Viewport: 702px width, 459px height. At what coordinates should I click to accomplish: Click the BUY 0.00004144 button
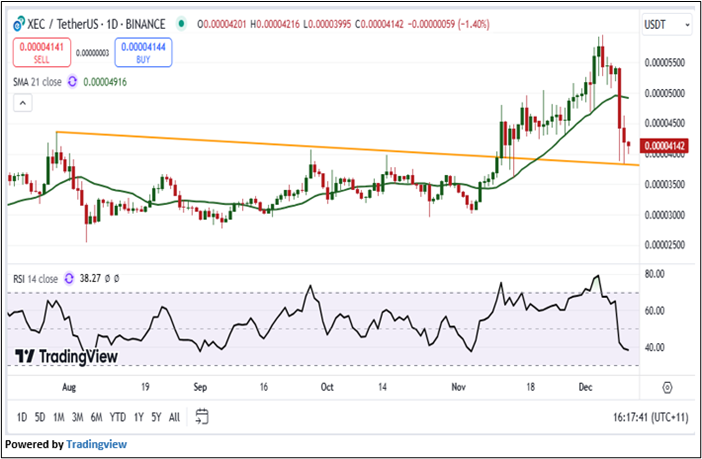pyautogui.click(x=143, y=52)
